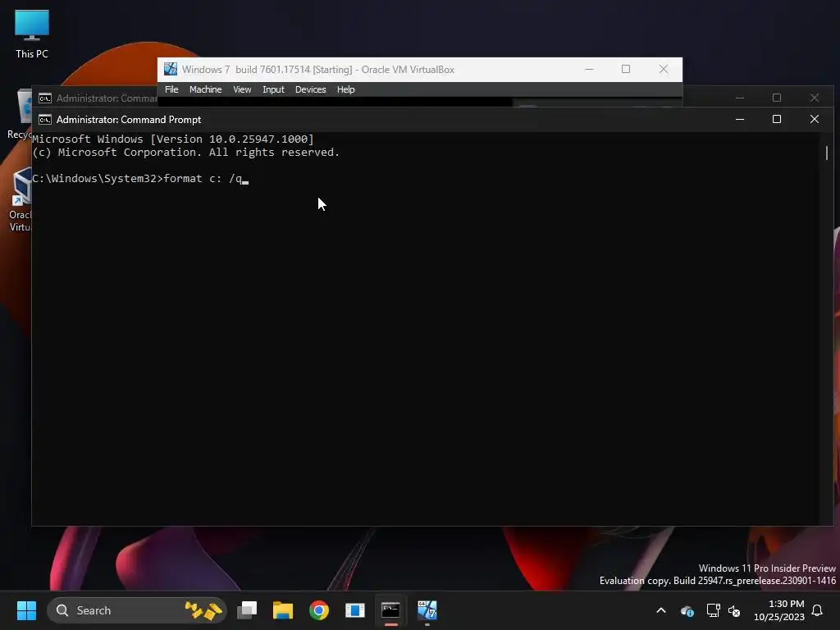Open Google Chrome from the taskbar

tap(319, 610)
